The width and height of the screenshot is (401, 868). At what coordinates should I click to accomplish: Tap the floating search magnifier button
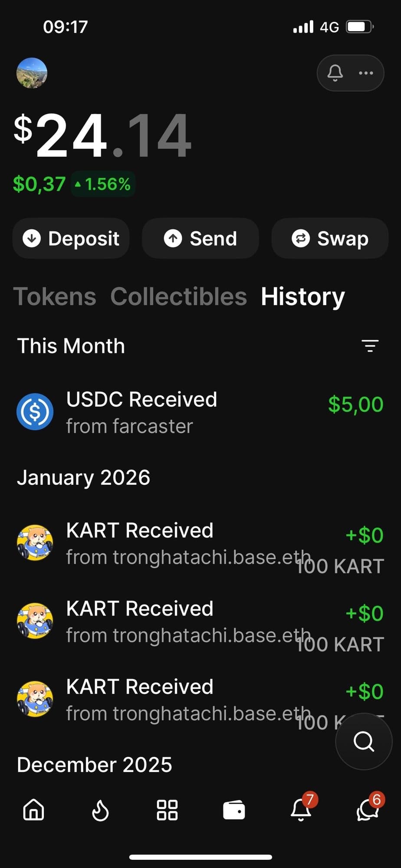[364, 741]
